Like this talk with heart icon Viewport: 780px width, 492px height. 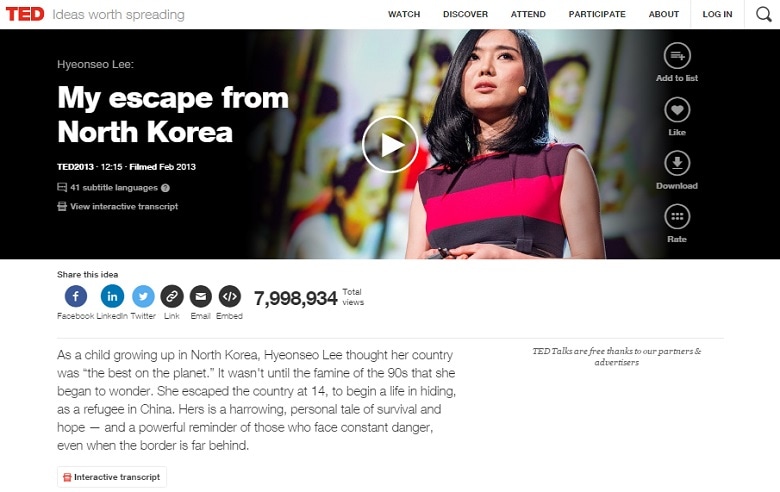(x=677, y=110)
